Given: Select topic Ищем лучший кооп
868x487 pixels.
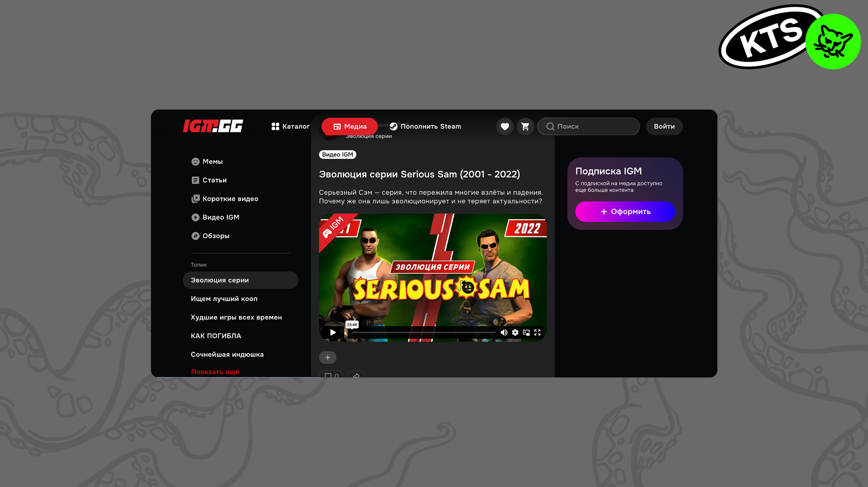Looking at the screenshot, I should click(224, 299).
